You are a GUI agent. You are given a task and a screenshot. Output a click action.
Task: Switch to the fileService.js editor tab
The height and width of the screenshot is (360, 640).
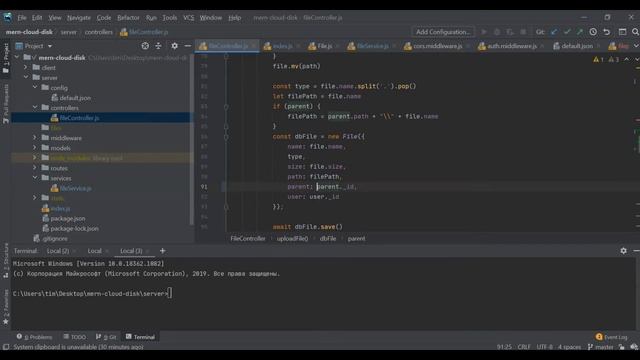point(372,46)
